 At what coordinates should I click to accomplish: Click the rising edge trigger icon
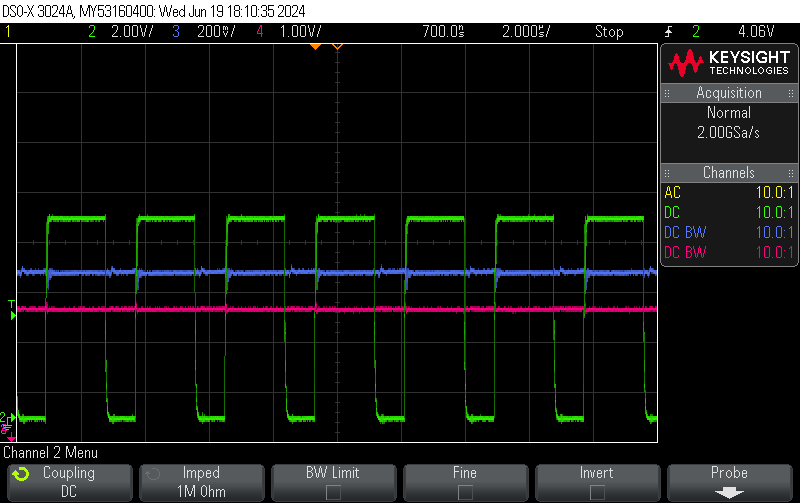click(x=668, y=32)
